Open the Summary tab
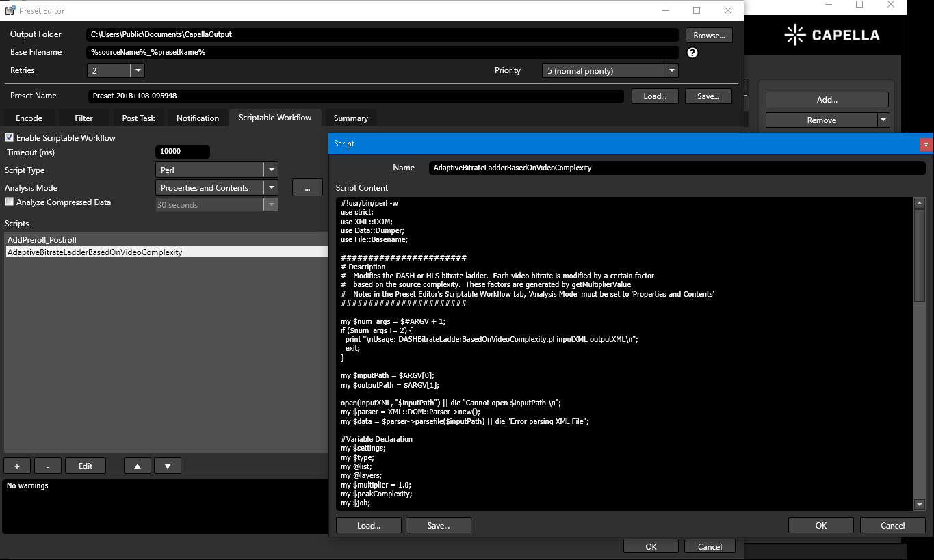Screen dimensions: 934x560 (x=350, y=118)
